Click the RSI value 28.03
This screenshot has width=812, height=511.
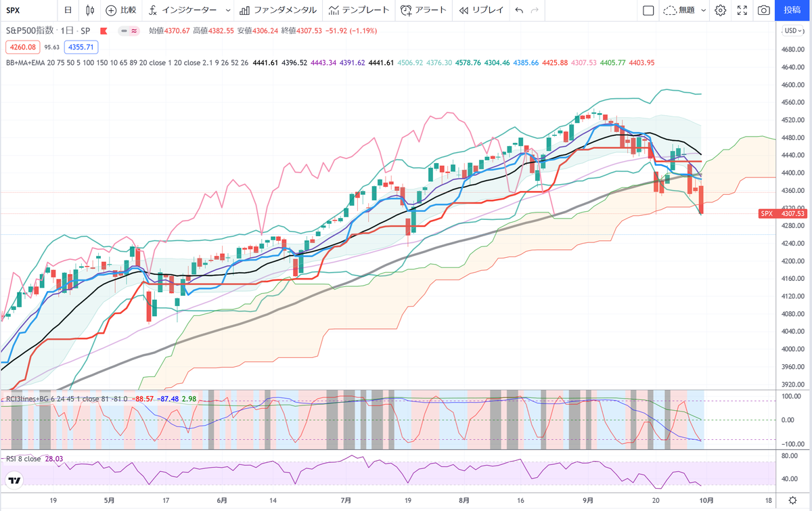click(x=53, y=459)
